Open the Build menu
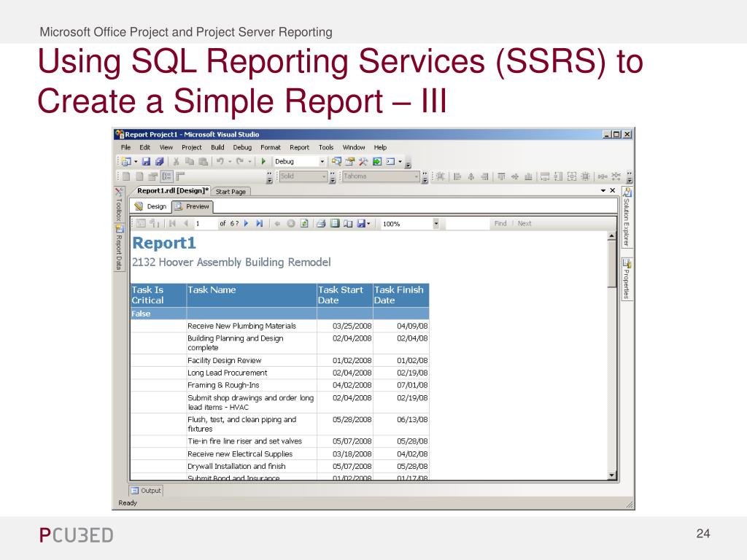The image size is (747, 560). [x=217, y=147]
